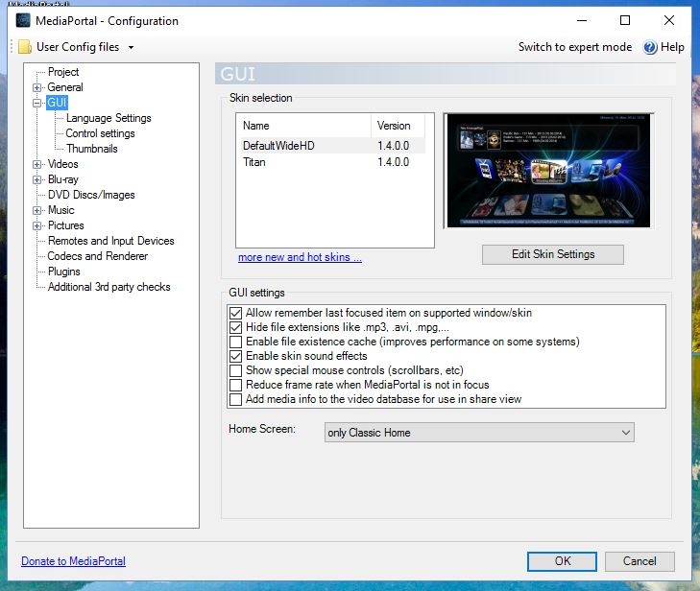The image size is (700, 591).
Task: Open Language Settings in the tree
Action: point(109,118)
